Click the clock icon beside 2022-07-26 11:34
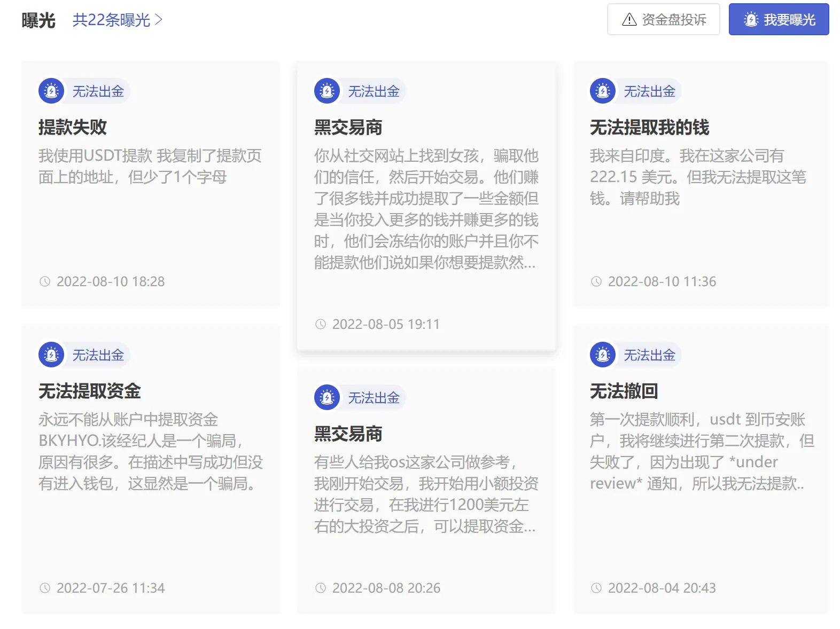 45,588
